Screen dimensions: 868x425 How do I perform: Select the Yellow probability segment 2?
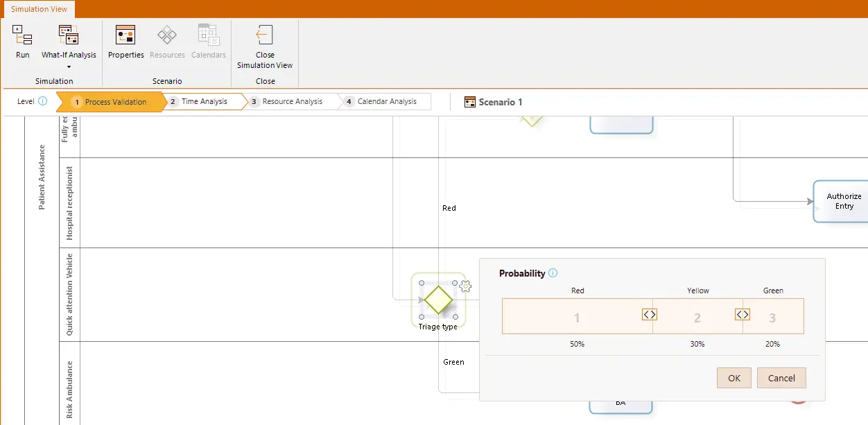[697, 318]
